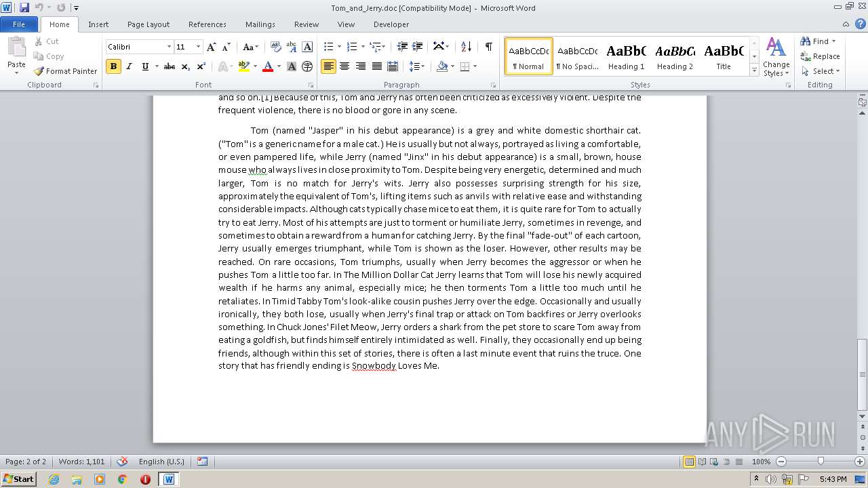868x488 pixels.
Task: Click Enclose Characters icon
Action: click(307, 66)
